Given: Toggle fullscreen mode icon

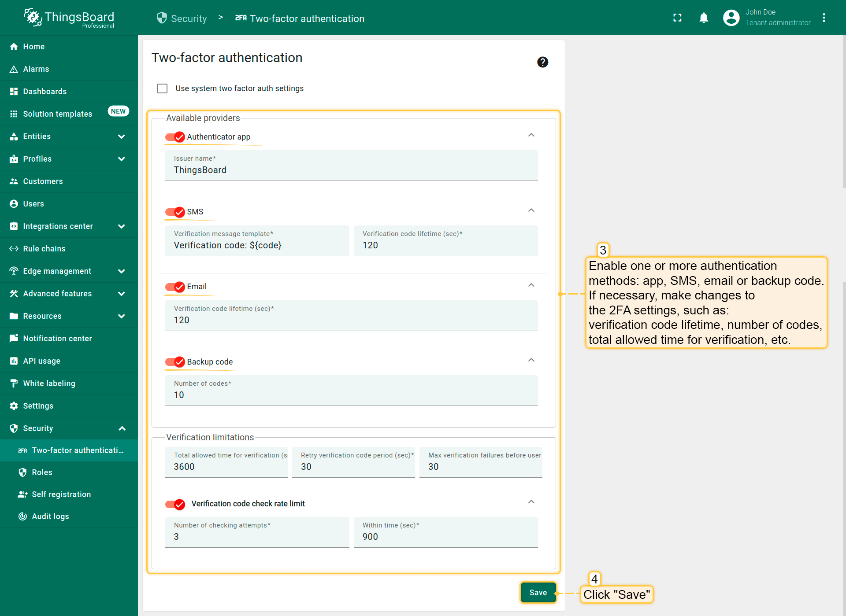Looking at the screenshot, I should pyautogui.click(x=677, y=18).
